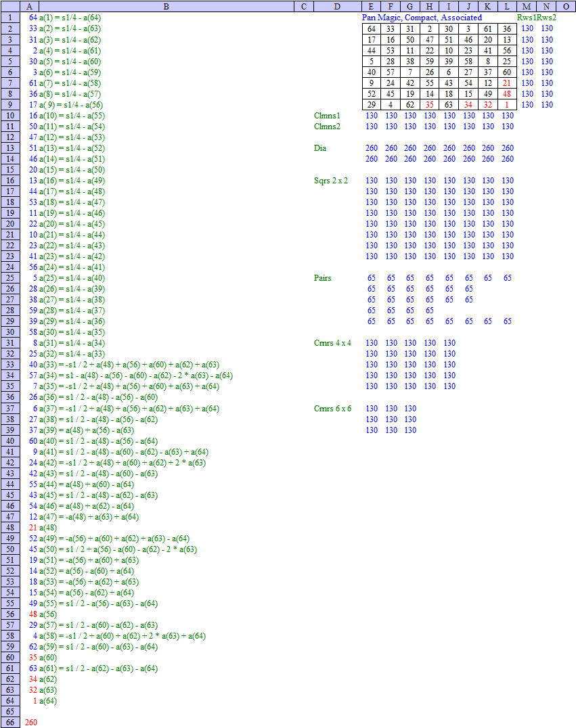Select formula a(16) = s1/4 - a(49)
This screenshot has width=576, height=728.
72,181
